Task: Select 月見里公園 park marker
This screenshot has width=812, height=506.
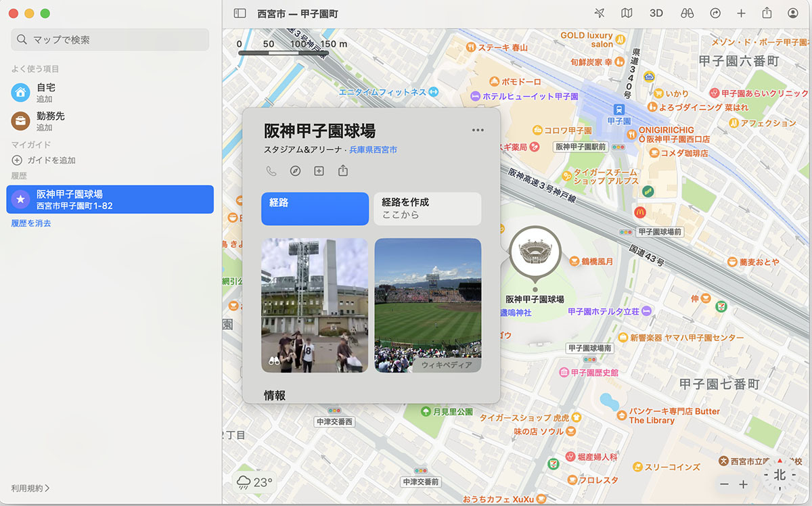Action: click(x=426, y=411)
